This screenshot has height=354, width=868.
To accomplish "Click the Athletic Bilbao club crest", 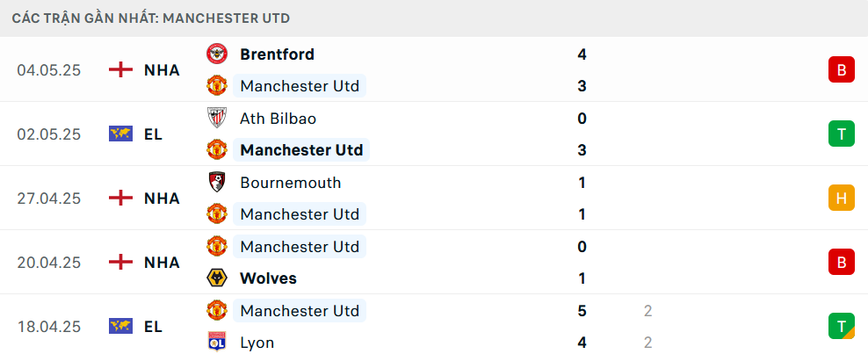I will click(217, 119).
